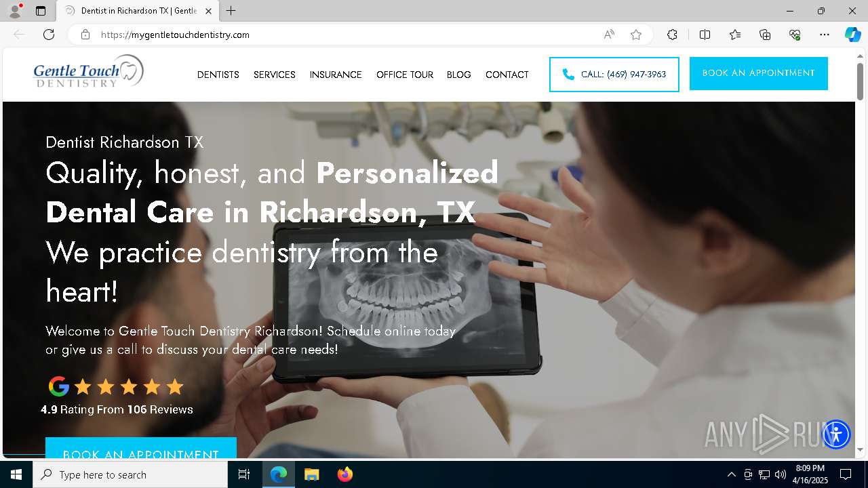The width and height of the screenshot is (868, 488).
Task: Click the taskbar search box
Action: (130, 474)
